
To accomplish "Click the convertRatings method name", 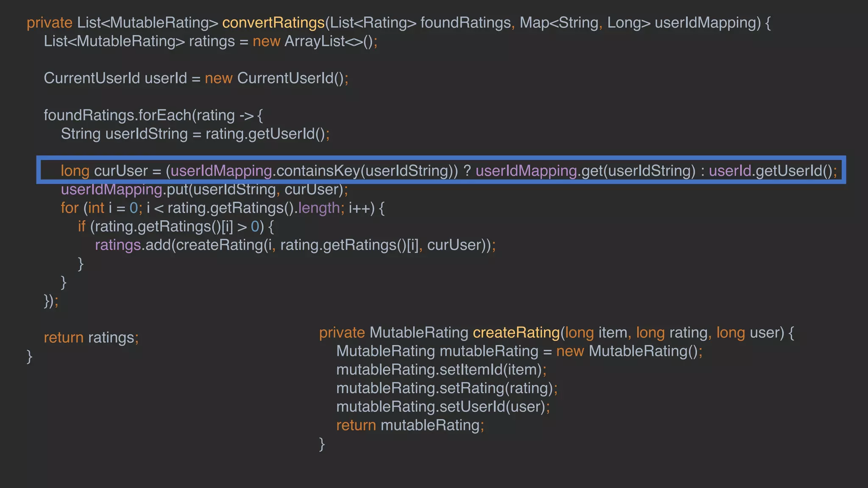I will coord(273,22).
